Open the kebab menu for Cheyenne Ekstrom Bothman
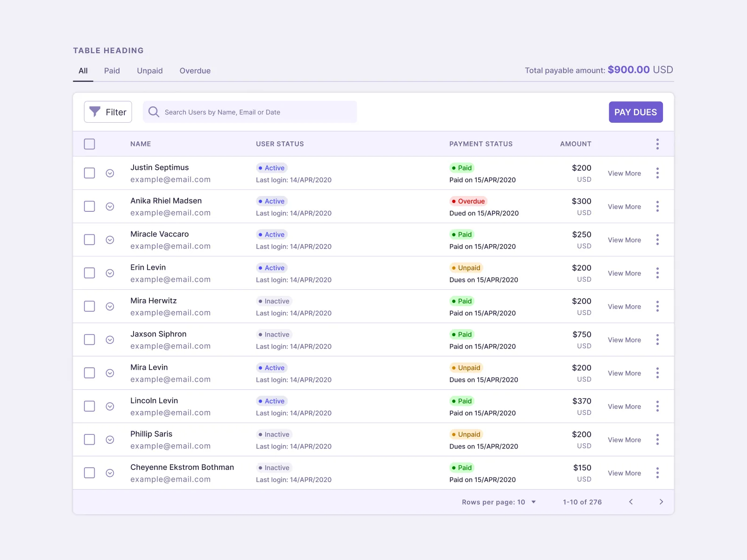The width and height of the screenshot is (747, 560). click(x=657, y=473)
